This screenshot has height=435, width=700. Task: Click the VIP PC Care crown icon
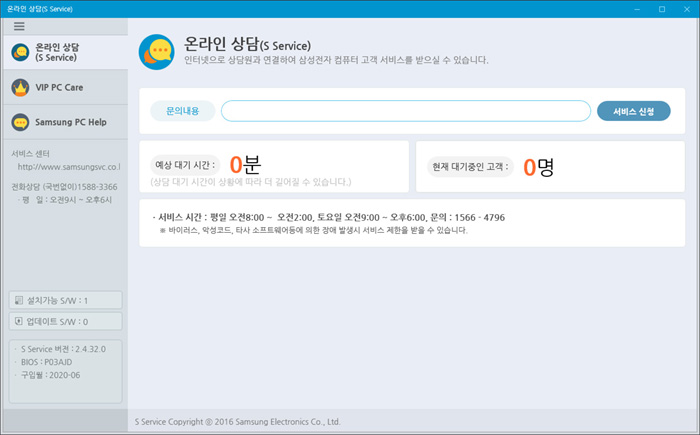click(21, 88)
